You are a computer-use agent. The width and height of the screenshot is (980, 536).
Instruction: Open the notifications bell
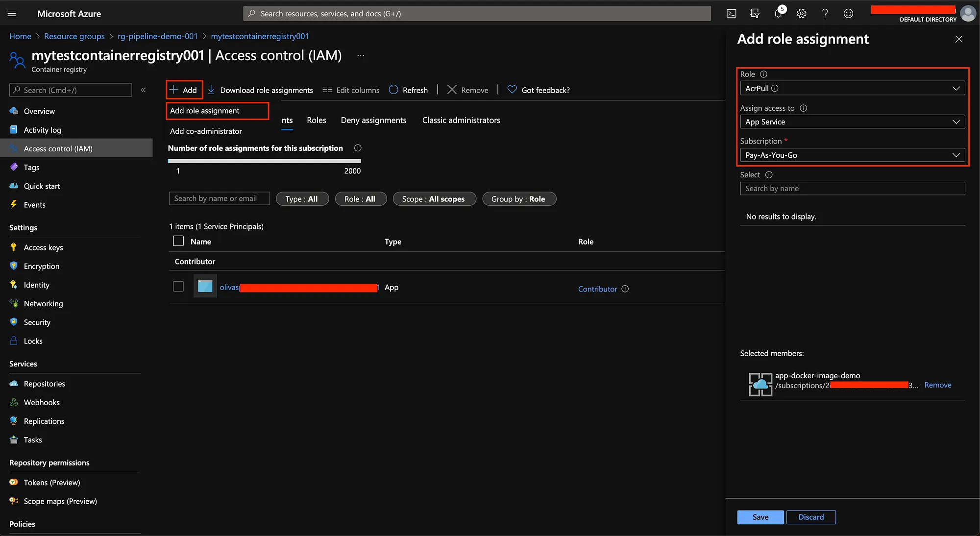click(778, 14)
